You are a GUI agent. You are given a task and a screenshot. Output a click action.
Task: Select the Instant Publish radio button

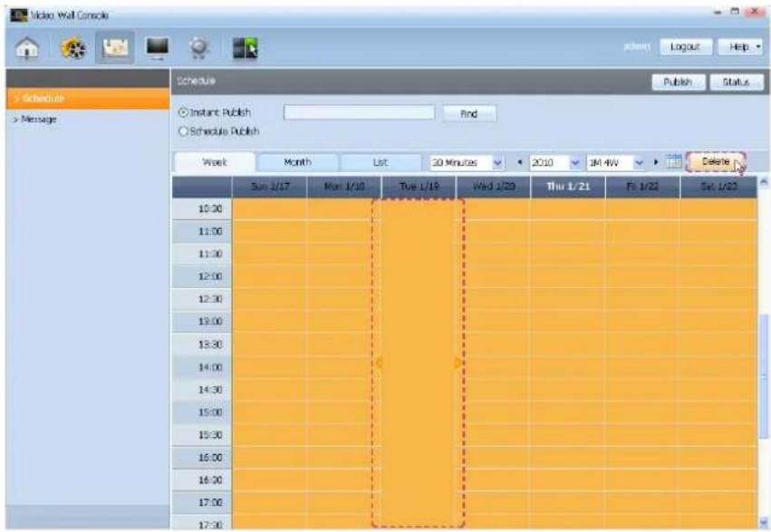pos(183,112)
